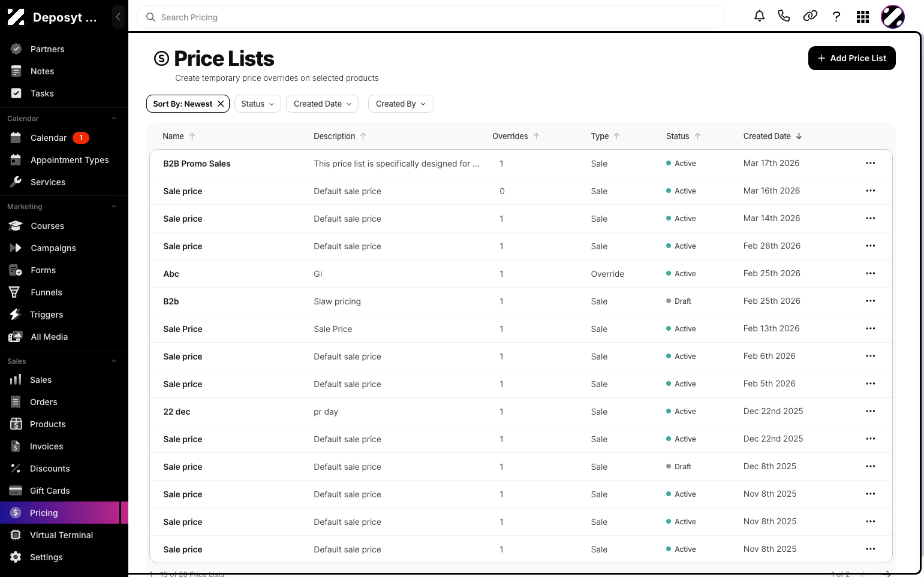
Task: Collapse the Marketing sidebar section
Action: tap(114, 207)
